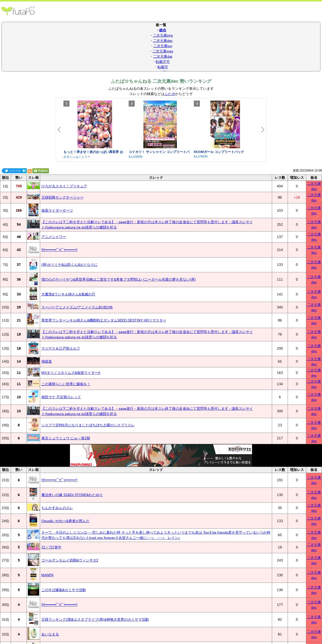Viewport: 322px width, 644px height.
Task: Open the 二次元裏jun board link
Action: click(163, 46)
